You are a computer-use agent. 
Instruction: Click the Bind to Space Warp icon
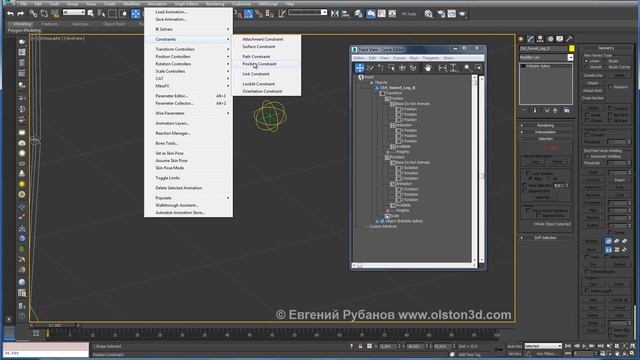coord(55,14)
